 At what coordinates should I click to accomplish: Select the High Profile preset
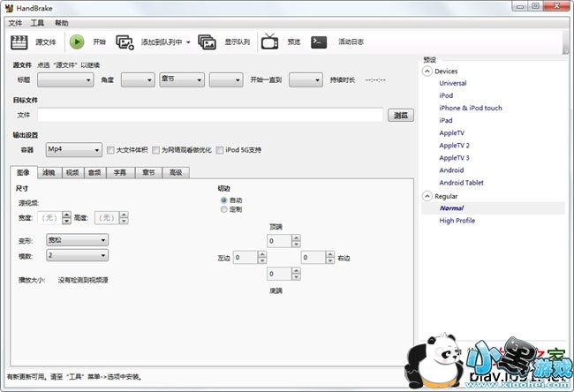(457, 221)
